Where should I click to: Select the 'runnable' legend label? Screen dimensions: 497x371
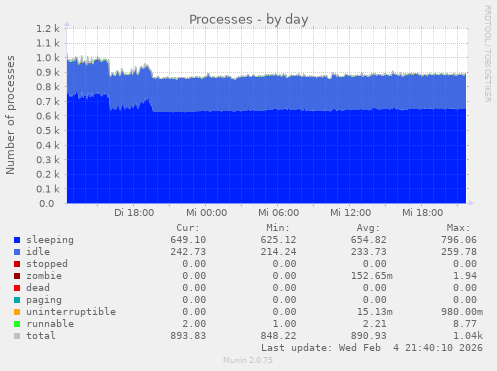(50, 324)
